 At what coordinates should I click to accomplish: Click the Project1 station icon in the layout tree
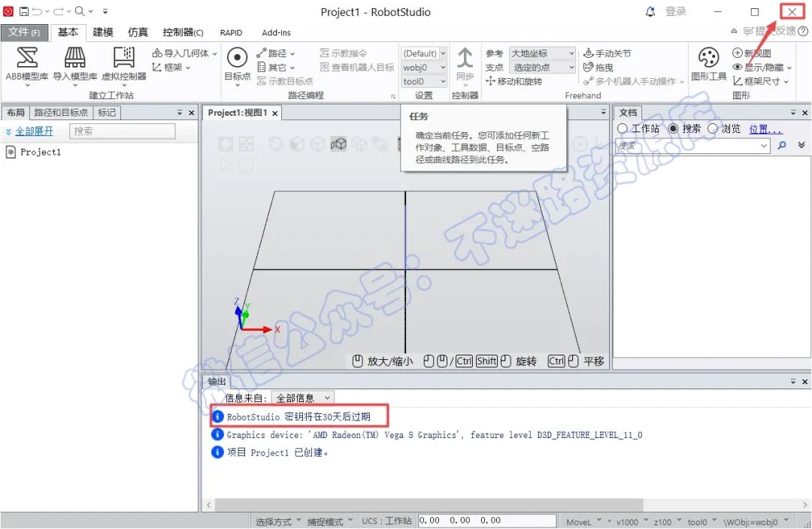[x=11, y=152]
